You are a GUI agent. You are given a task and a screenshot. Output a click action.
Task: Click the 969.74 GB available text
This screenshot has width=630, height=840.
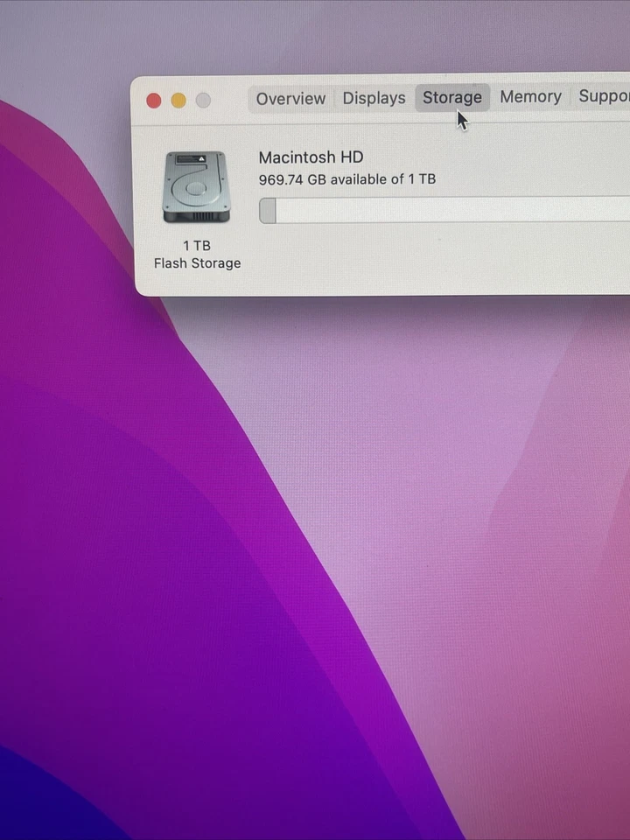347,179
